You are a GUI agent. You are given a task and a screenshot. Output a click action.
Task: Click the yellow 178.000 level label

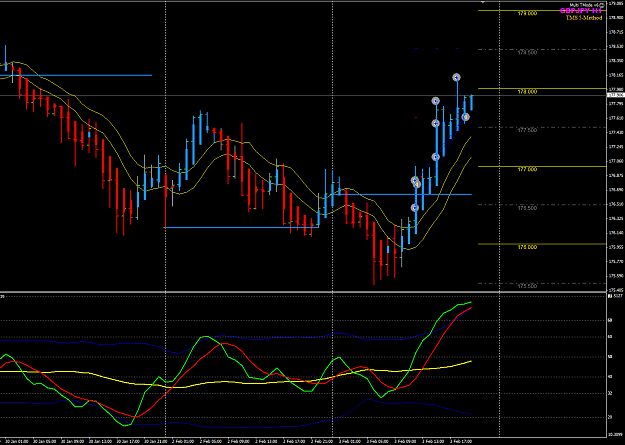point(527,92)
